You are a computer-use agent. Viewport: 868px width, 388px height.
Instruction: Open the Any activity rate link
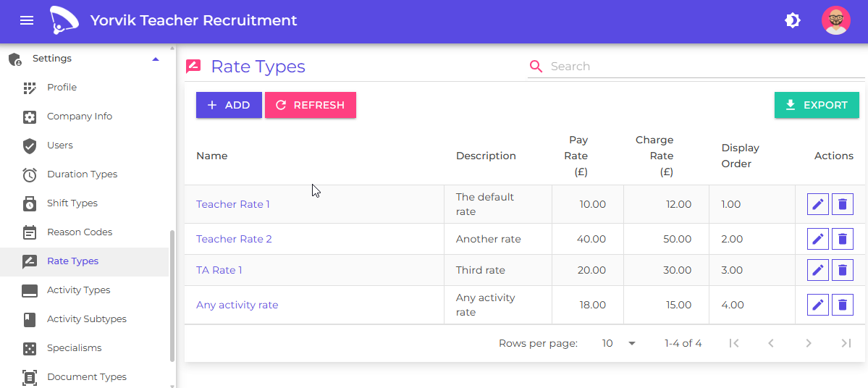coord(237,305)
